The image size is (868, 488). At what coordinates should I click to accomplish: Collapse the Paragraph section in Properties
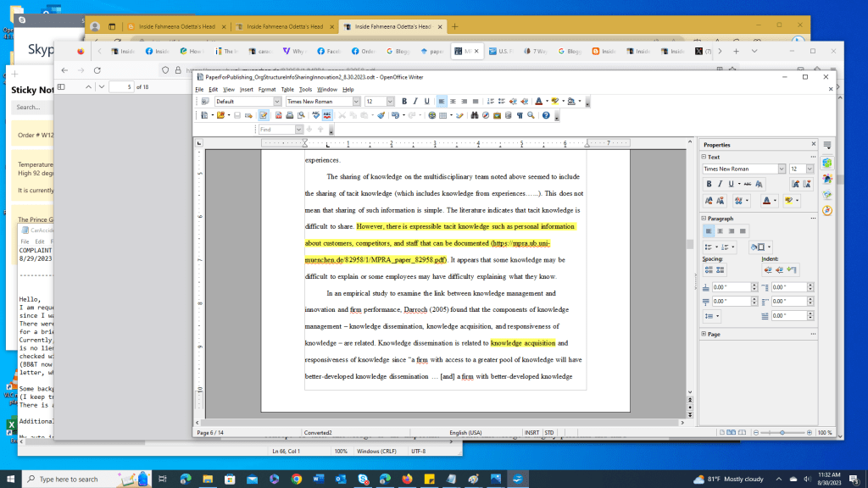(704, 218)
